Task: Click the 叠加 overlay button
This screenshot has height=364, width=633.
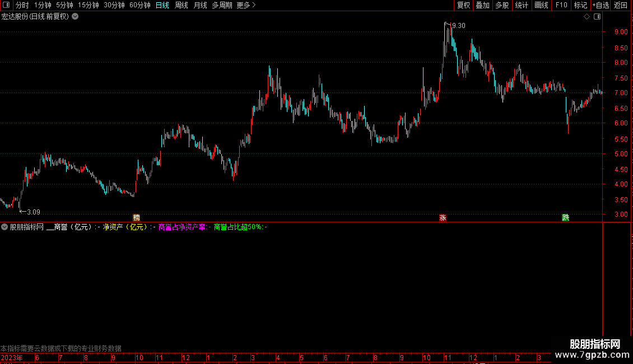Action: (x=482, y=5)
